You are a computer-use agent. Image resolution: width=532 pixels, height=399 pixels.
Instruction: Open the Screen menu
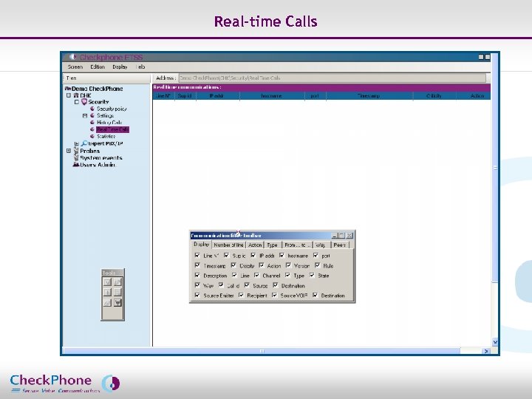[x=75, y=66]
